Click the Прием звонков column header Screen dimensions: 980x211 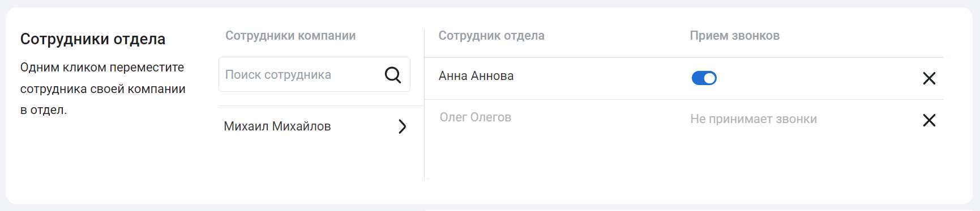point(735,36)
